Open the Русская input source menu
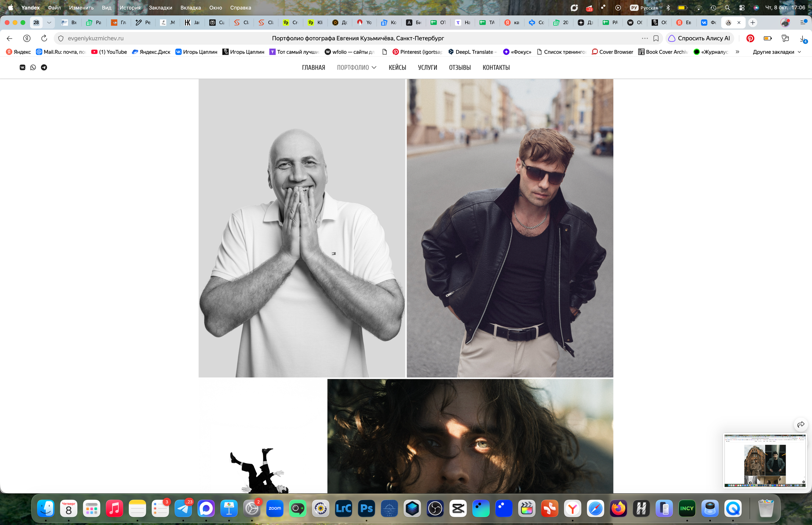Image resolution: width=812 pixels, height=525 pixels. tap(644, 8)
